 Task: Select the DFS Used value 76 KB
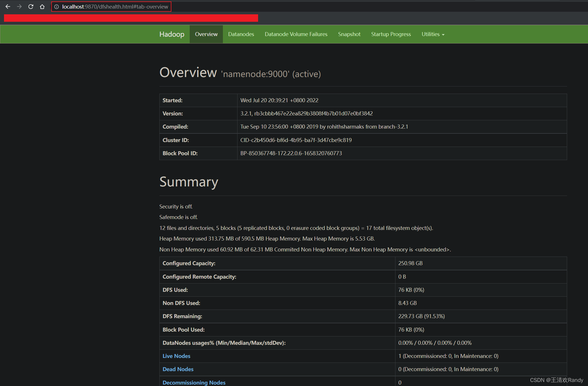[411, 290]
